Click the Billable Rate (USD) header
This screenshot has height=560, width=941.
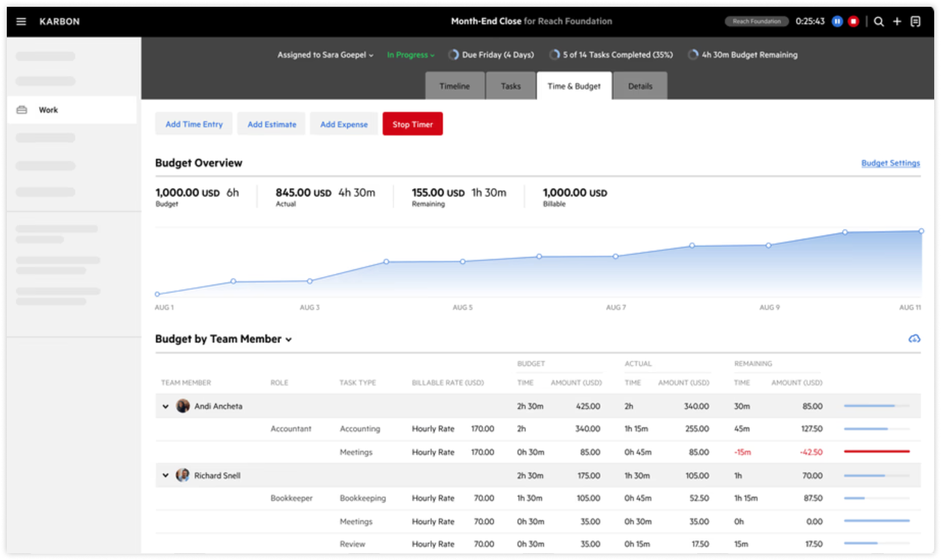pos(448,383)
